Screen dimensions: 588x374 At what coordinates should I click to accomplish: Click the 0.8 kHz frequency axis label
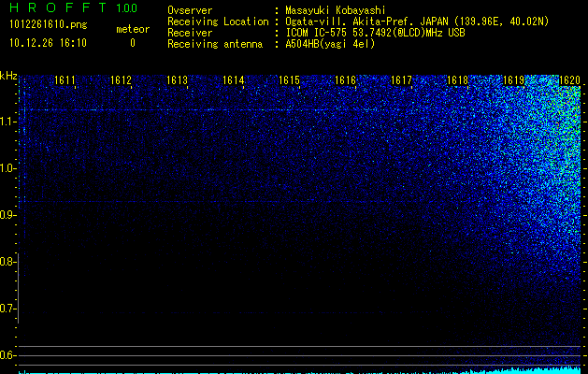[7, 262]
